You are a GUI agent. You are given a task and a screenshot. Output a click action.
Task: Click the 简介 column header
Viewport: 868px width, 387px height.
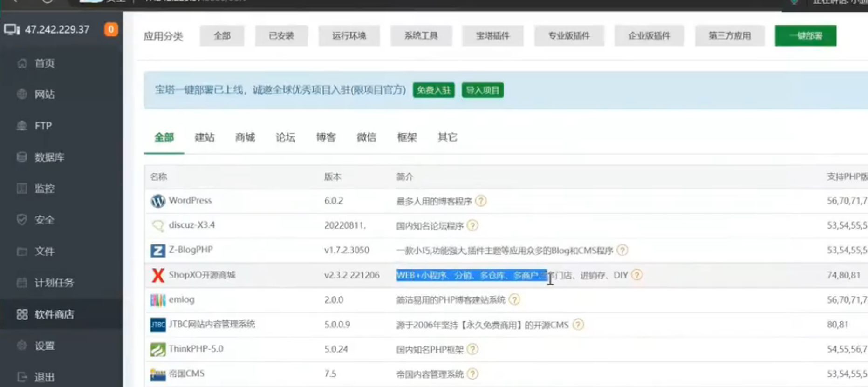coord(405,177)
